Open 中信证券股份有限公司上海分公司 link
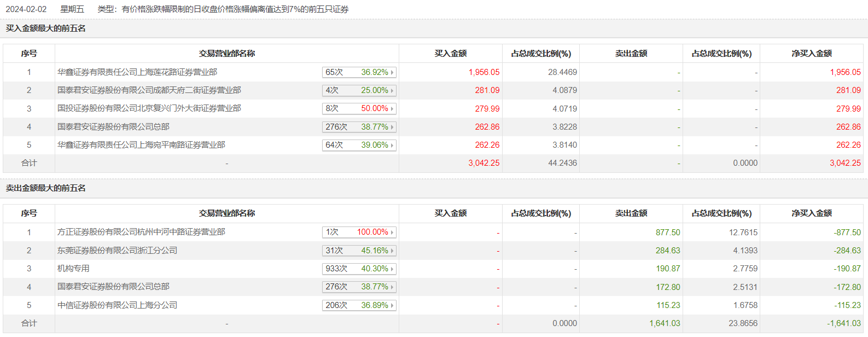Image resolution: width=868 pixels, height=337 pixels. [x=117, y=305]
